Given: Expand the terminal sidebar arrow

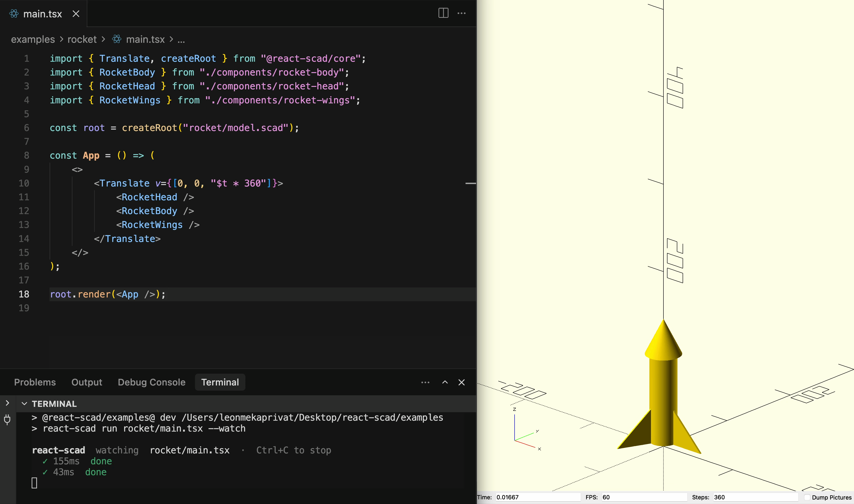Looking at the screenshot, I should 7,403.
